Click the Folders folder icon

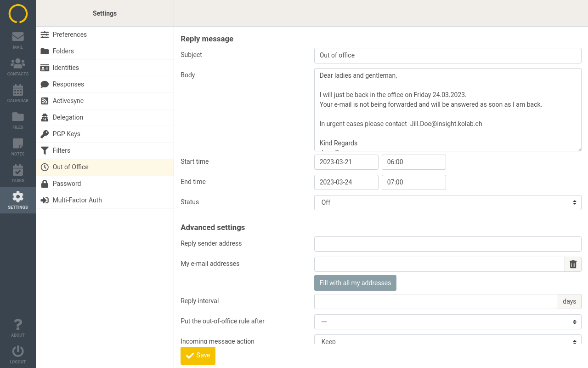coord(45,51)
